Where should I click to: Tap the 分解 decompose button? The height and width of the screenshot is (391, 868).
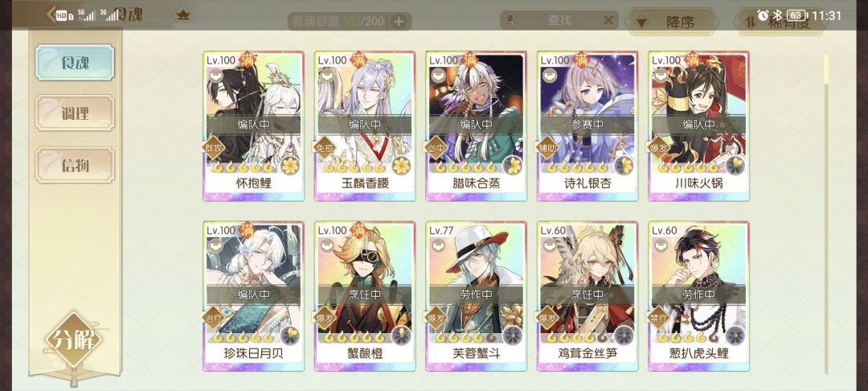pyautogui.click(x=74, y=340)
